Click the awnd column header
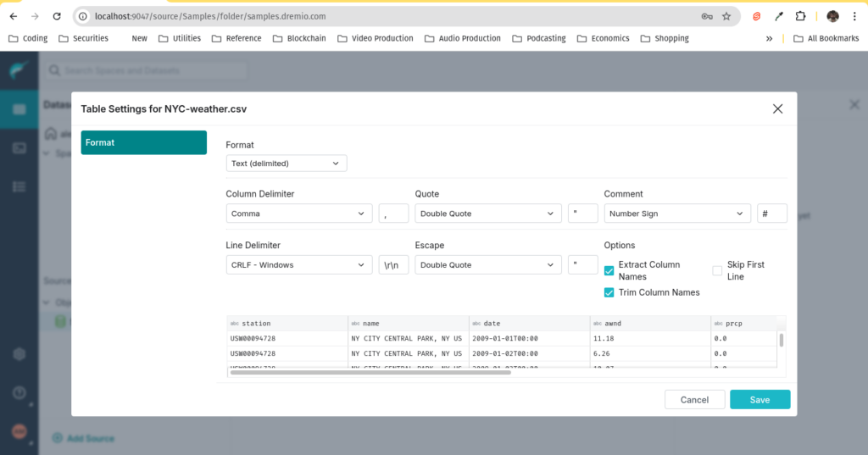The height and width of the screenshot is (455, 868). pyautogui.click(x=650, y=324)
